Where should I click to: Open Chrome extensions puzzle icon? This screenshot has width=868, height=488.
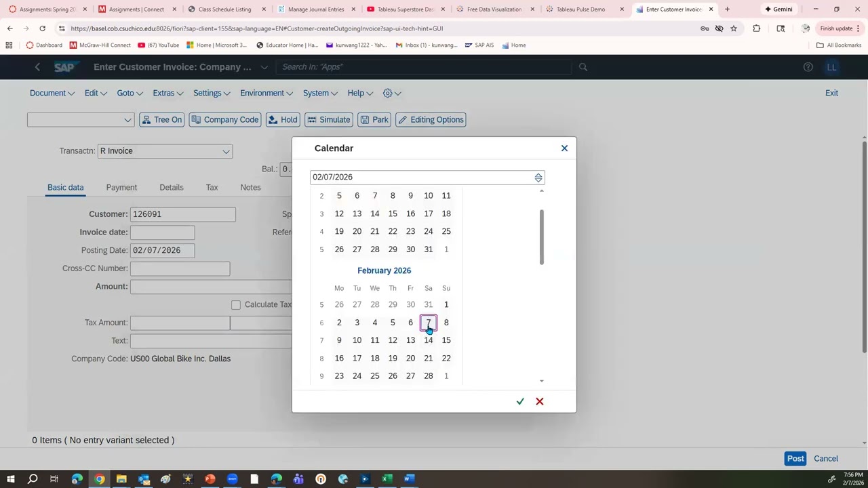pos(757,28)
